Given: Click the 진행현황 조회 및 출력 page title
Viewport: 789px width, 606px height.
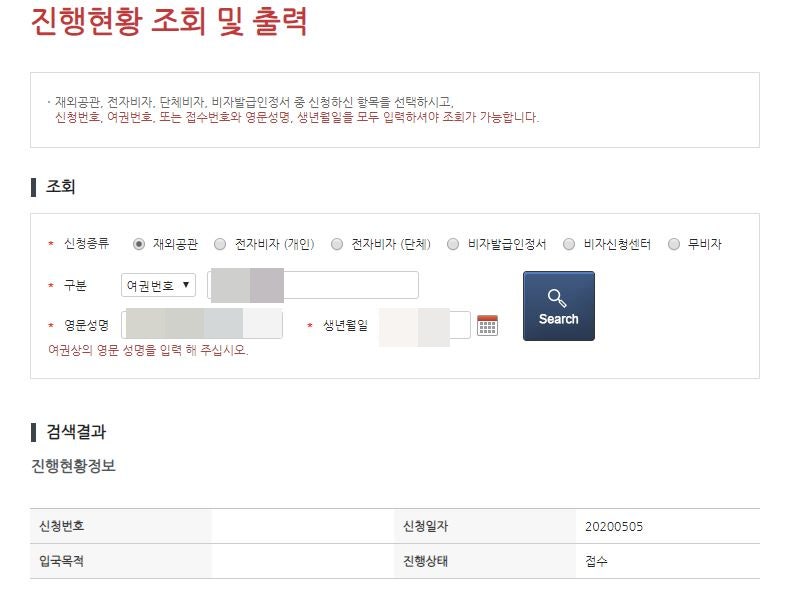Looking at the screenshot, I should [169, 21].
